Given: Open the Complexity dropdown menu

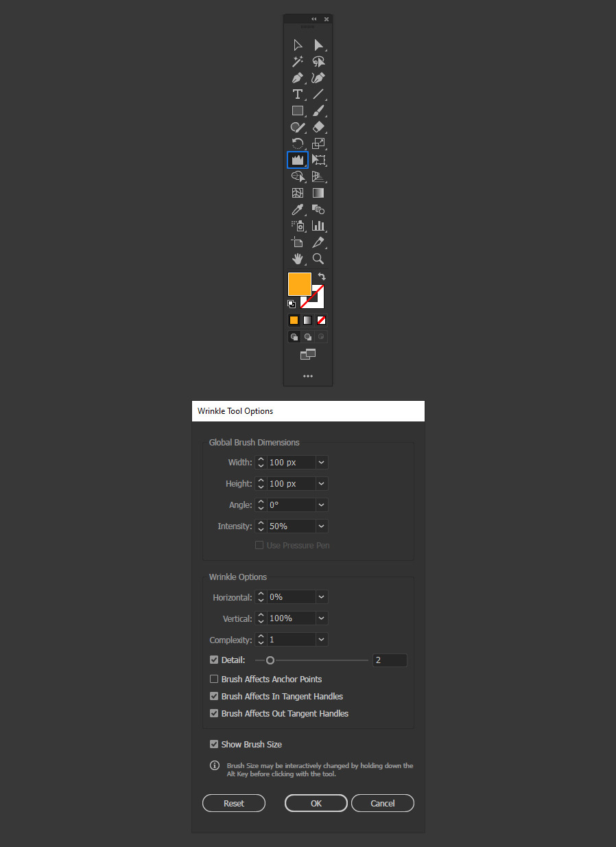Looking at the screenshot, I should click(x=321, y=640).
